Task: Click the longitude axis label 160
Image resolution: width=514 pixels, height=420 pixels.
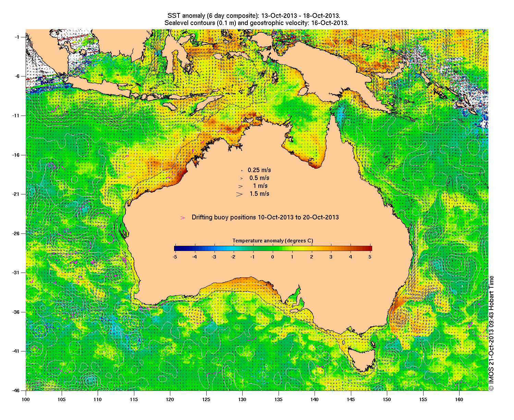Action: pyautogui.click(x=459, y=399)
